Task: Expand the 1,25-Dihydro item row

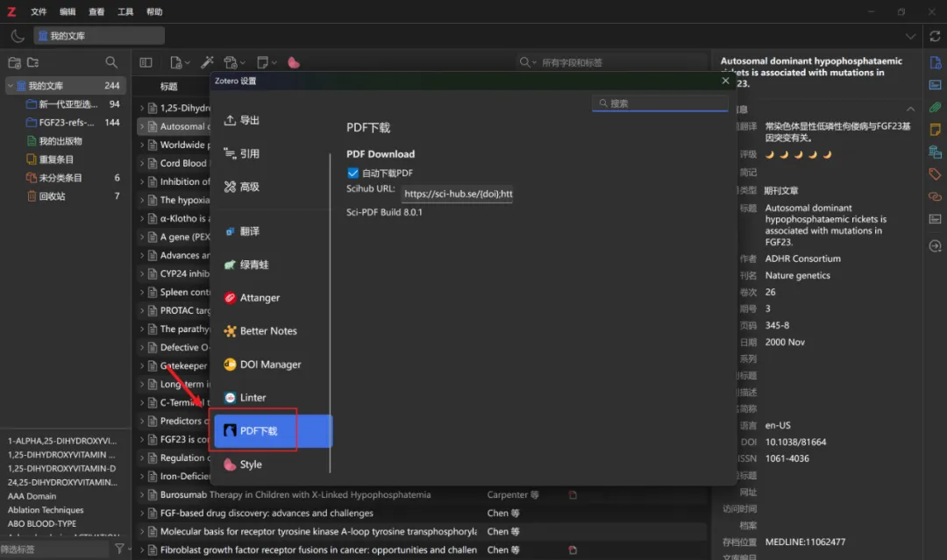Action: coord(142,108)
